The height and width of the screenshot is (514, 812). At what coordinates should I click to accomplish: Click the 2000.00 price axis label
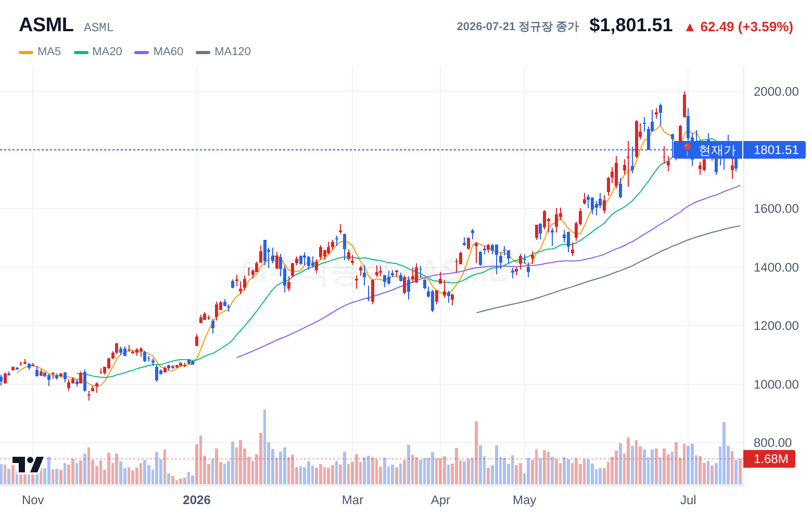point(776,92)
